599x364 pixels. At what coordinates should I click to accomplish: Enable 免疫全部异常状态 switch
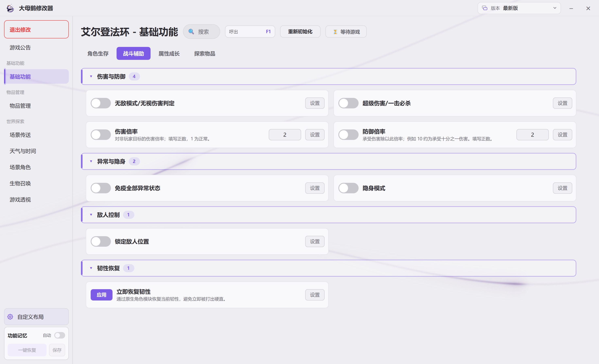[x=101, y=188]
